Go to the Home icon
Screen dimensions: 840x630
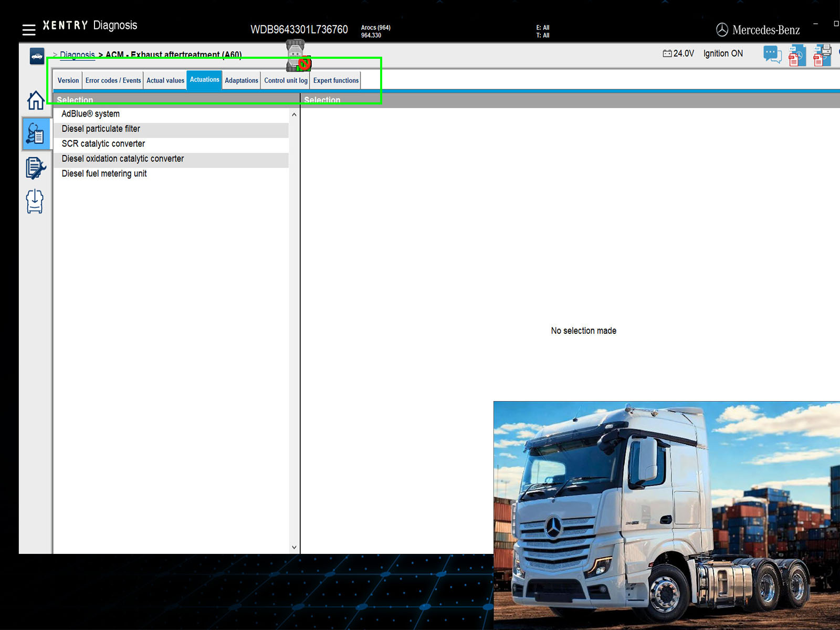[36, 100]
